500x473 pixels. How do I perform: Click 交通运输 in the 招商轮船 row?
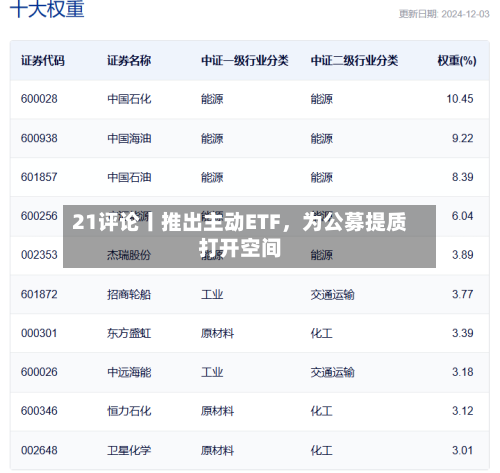[x=332, y=294]
